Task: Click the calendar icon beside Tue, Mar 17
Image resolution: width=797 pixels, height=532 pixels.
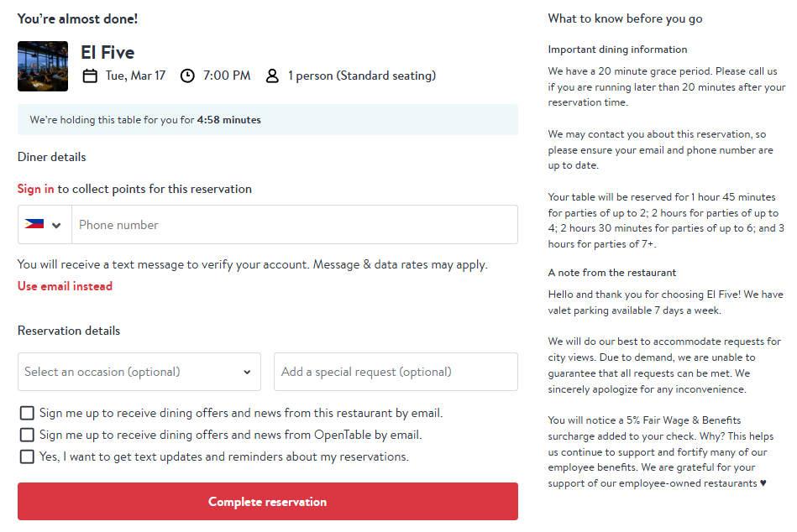Action: click(90, 76)
